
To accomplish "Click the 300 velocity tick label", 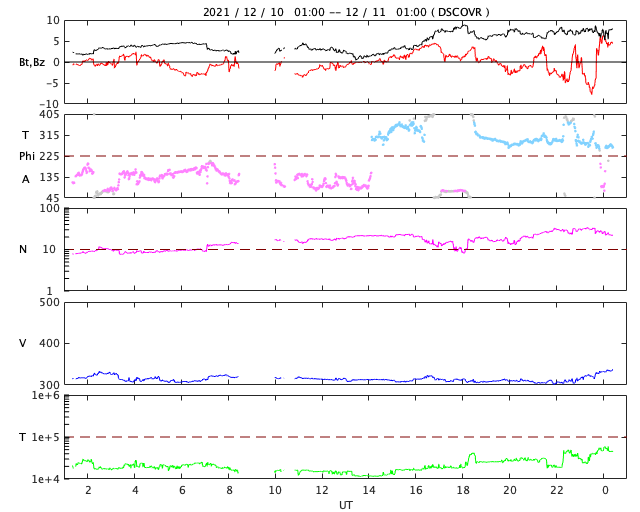I will point(49,385).
